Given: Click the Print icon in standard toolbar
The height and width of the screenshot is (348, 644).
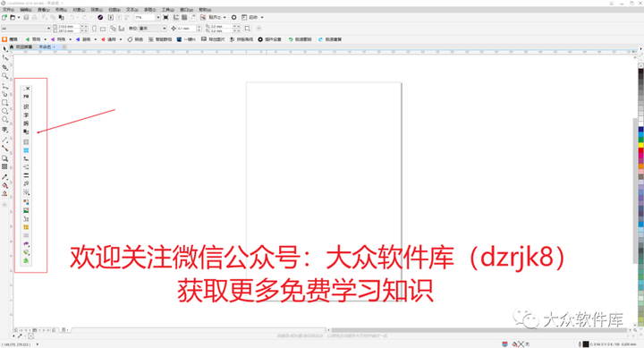Looking at the screenshot, I should [35, 17].
